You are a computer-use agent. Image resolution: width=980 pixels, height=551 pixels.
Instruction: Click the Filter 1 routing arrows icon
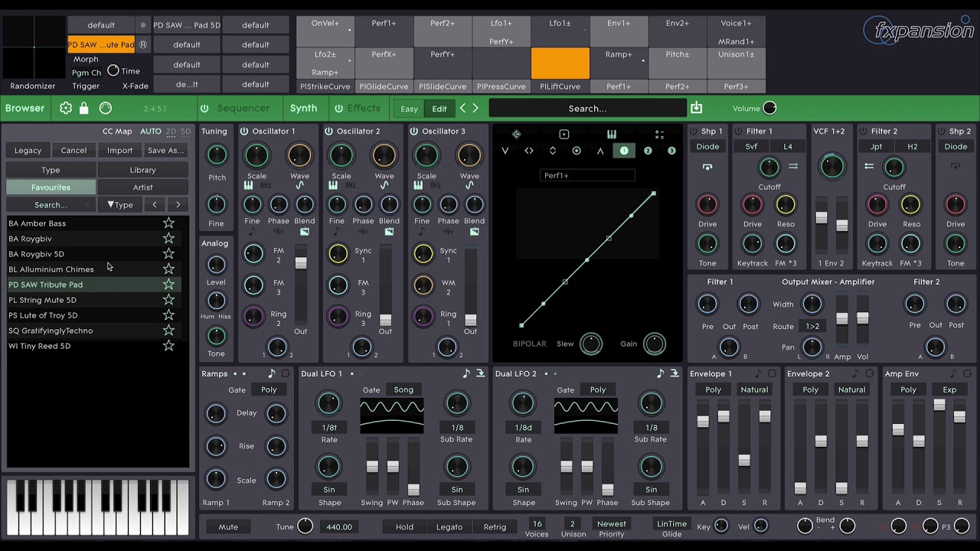[793, 166]
